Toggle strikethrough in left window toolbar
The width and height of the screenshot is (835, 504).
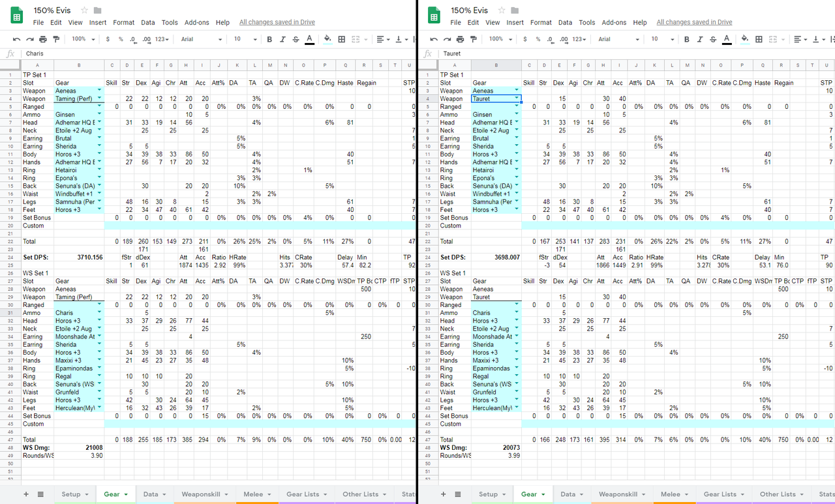pos(296,39)
